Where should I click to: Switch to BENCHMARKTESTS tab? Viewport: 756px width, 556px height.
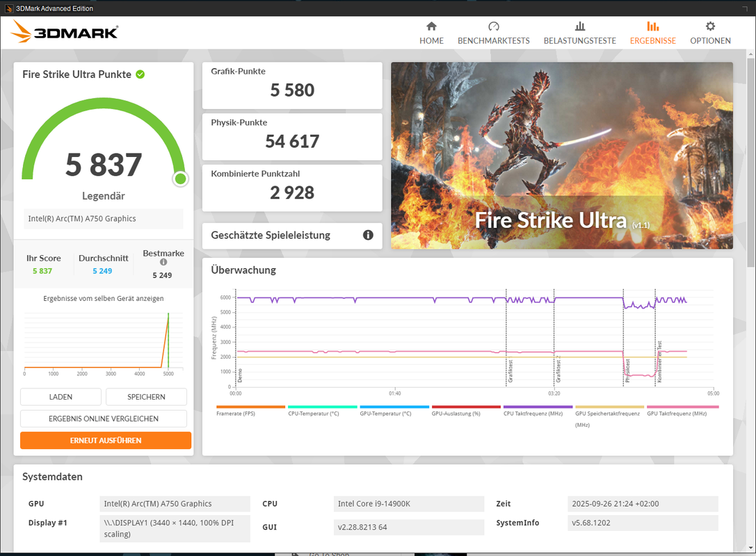[x=493, y=33]
